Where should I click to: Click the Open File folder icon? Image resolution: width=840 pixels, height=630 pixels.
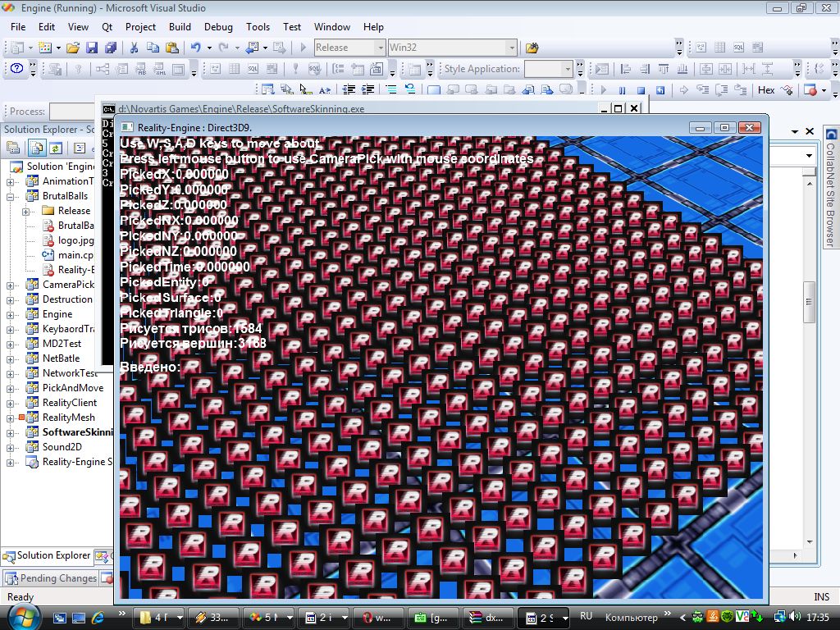click(73, 48)
